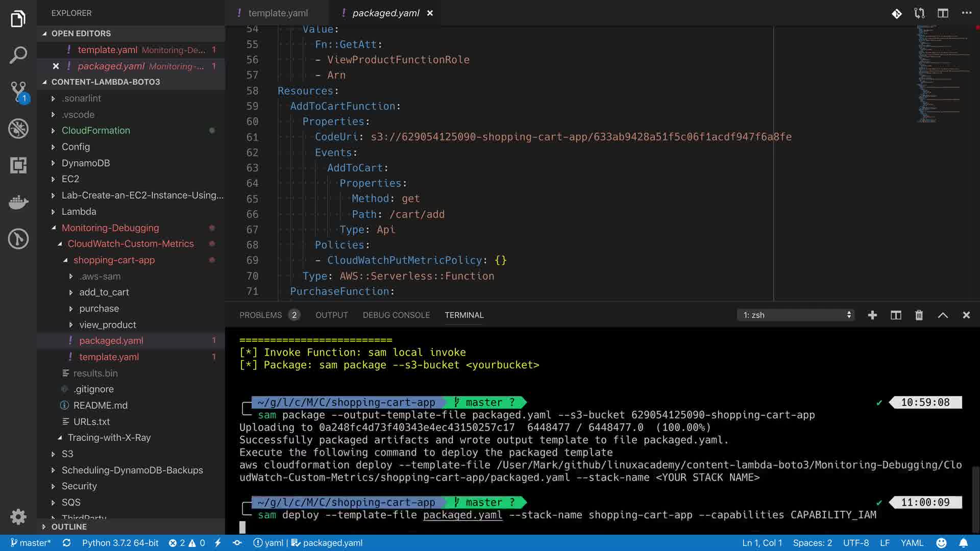Viewport: 980px width, 551px height.
Task: Maximize the panel with the chevron up icon
Action: [x=943, y=315]
